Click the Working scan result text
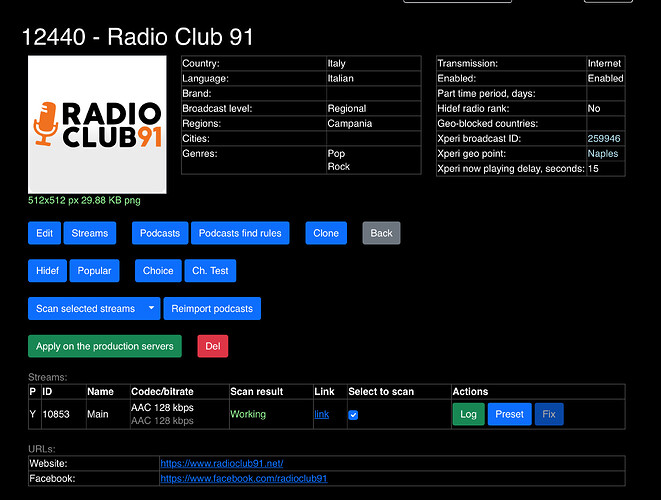Screen dimensions: 661x500 (x=248, y=414)
